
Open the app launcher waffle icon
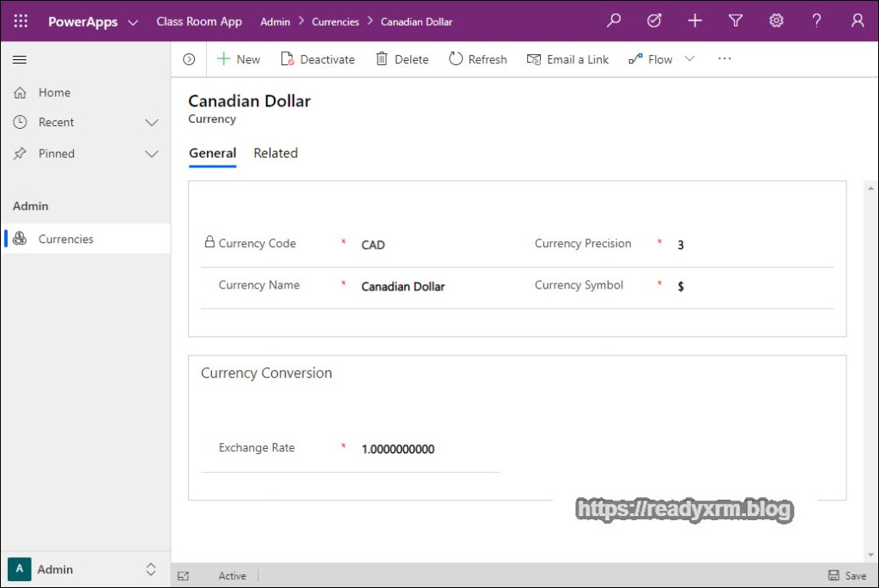click(21, 21)
